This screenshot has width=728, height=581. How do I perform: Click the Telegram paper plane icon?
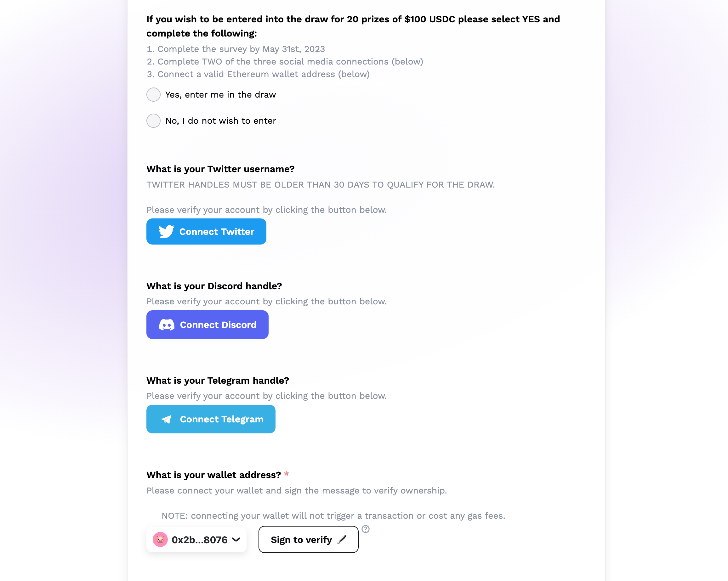[166, 419]
